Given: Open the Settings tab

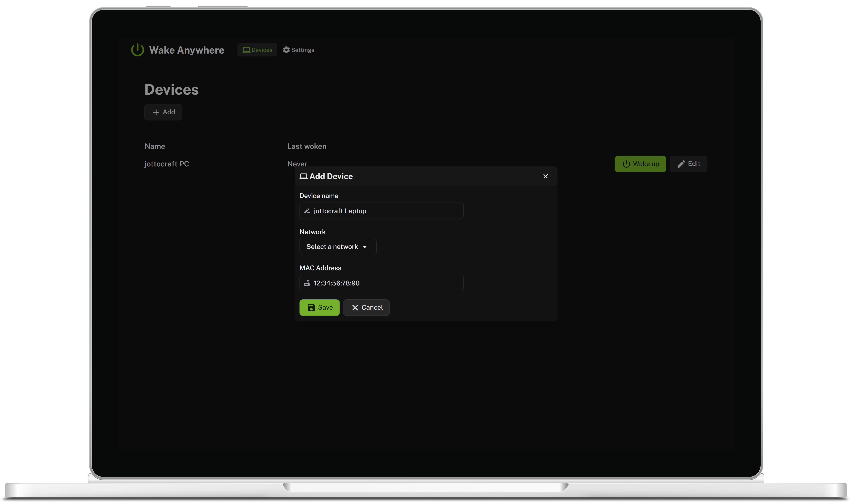Looking at the screenshot, I should click(x=298, y=50).
